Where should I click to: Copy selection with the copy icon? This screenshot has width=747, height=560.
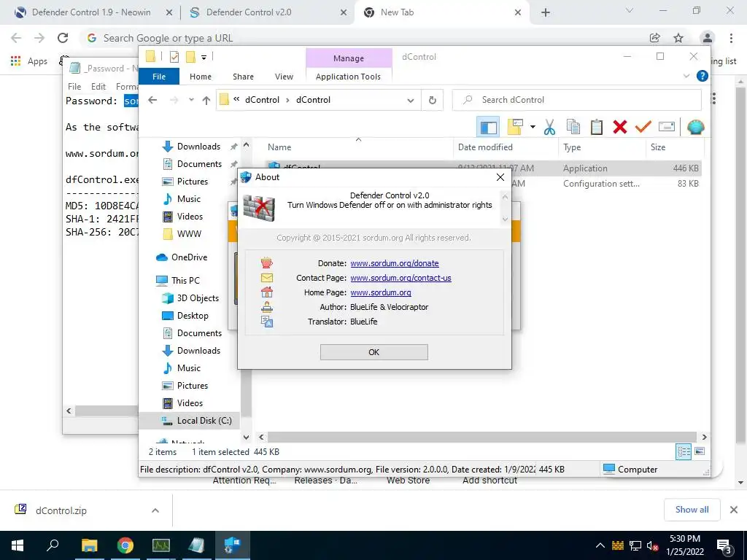coord(573,127)
